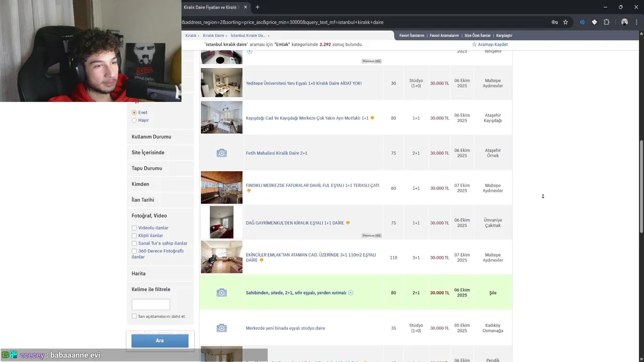Click the yellow badge icon beside DAĞ GAYRİMENKUL'DEN listing
644x362 pixels.
[x=348, y=223]
